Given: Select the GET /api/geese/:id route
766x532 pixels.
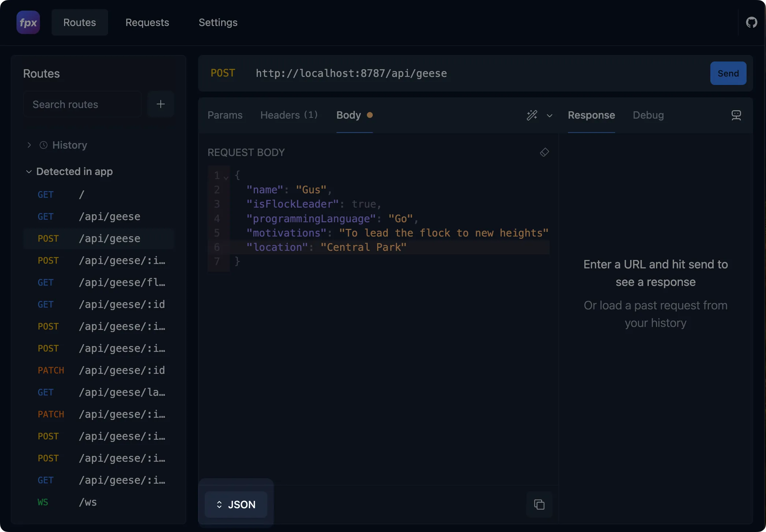Looking at the screenshot, I should click(x=98, y=305).
